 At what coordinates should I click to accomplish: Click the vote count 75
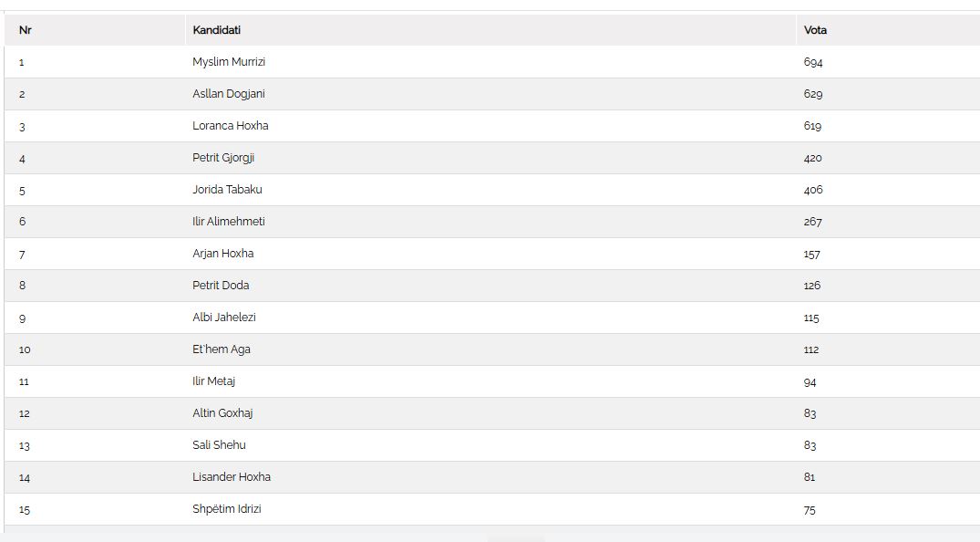(x=810, y=510)
